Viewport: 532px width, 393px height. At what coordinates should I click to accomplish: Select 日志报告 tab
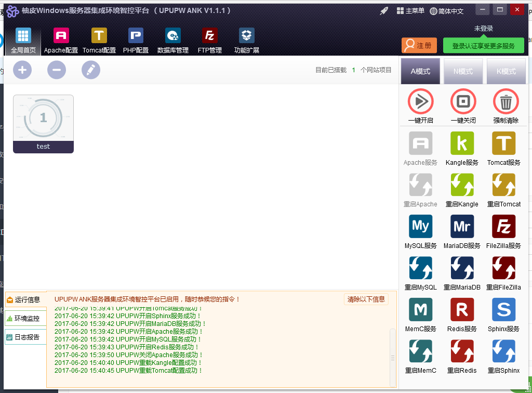point(26,337)
